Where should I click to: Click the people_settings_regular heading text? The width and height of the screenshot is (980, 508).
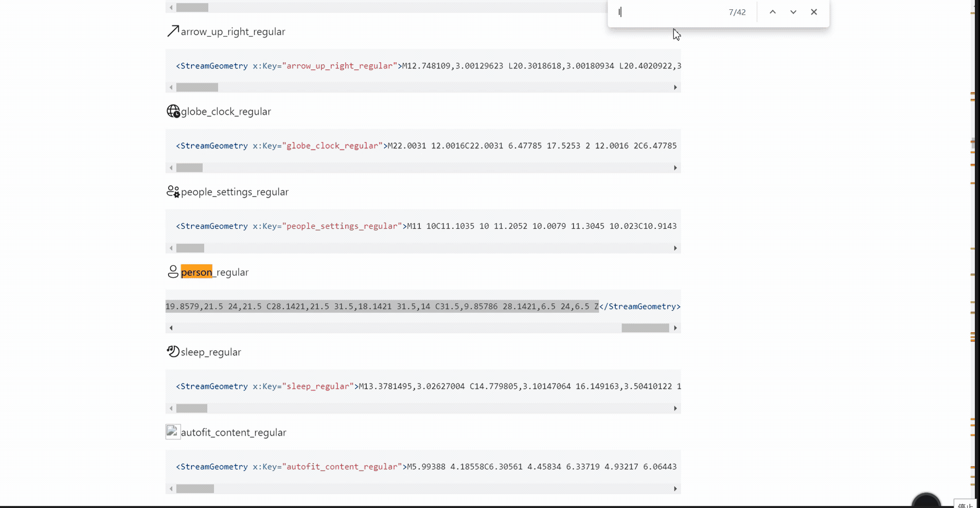tap(235, 192)
